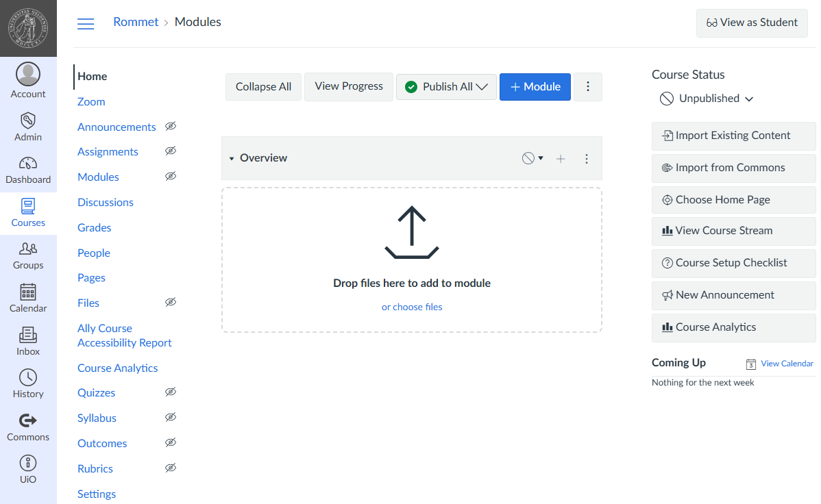
Task: Open Course Analytics sidebar button
Action: click(733, 327)
